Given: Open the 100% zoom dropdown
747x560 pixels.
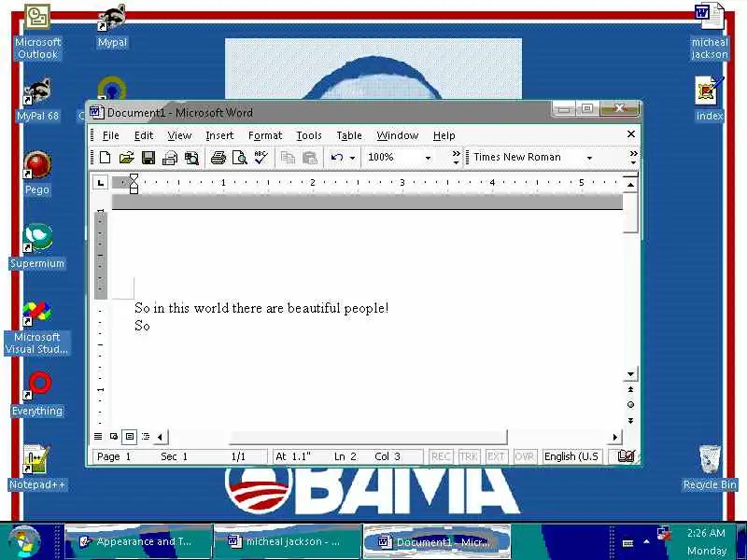Looking at the screenshot, I should click(x=428, y=158).
